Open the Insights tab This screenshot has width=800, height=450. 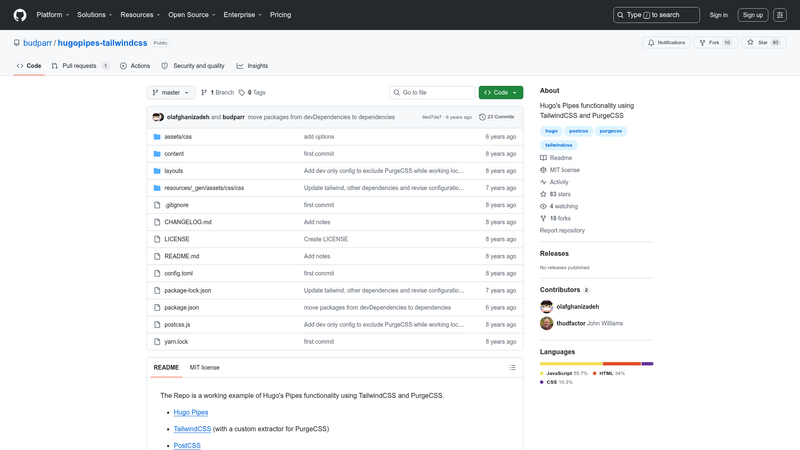[252, 66]
